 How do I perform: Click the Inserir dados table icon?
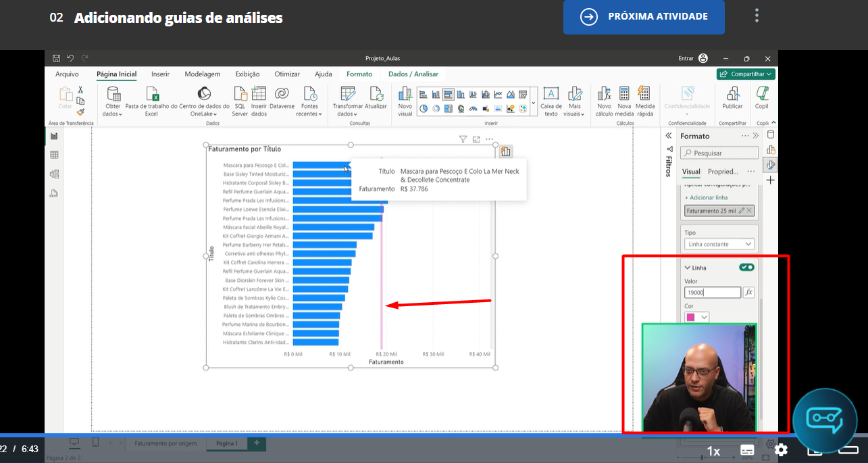pos(259,93)
